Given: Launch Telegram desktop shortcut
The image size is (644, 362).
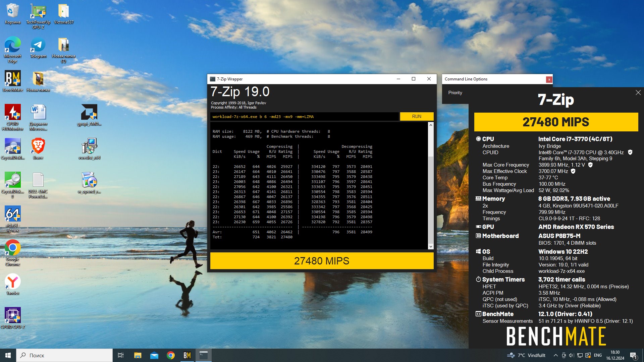Looking at the screenshot, I should click(x=38, y=48).
